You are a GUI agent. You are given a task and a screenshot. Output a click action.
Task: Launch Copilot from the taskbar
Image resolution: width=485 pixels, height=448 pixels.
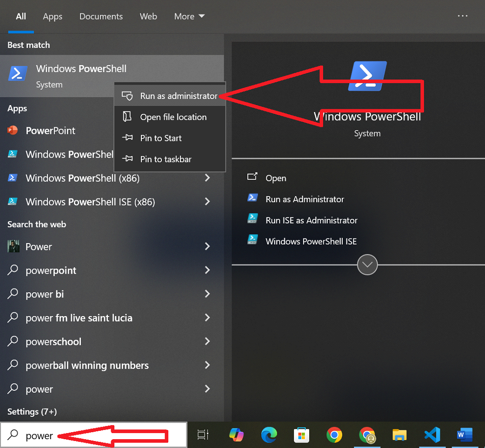236,435
